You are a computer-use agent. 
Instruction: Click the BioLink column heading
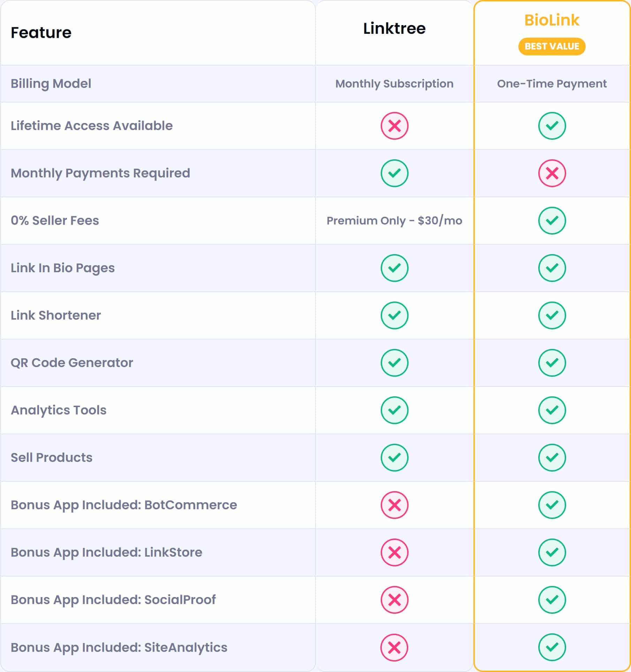552,20
